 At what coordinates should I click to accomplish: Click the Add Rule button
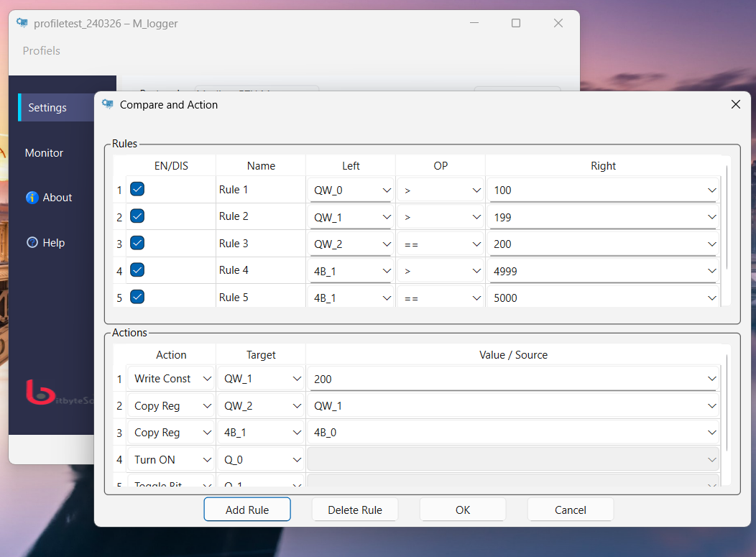(247, 510)
